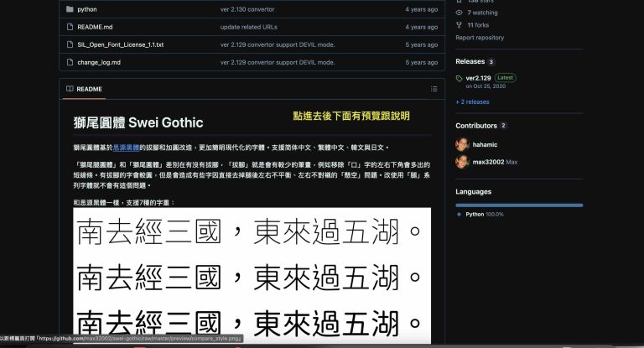The image size is (644, 348).
Task: Follow the 思源黑體 hyperlink
Action: [126, 148]
